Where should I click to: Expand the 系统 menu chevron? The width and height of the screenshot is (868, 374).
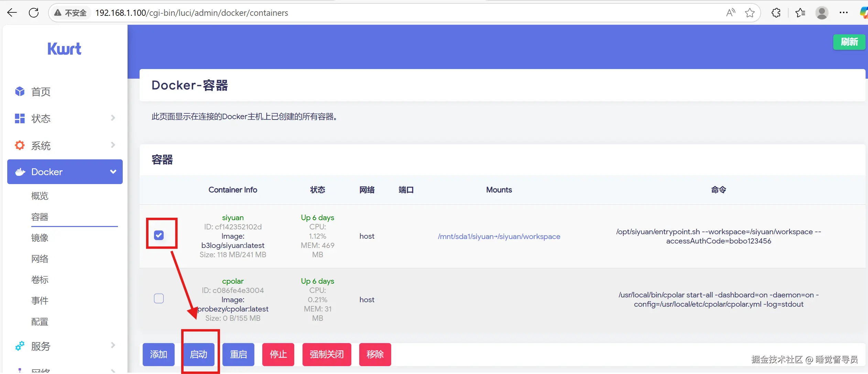(x=113, y=145)
